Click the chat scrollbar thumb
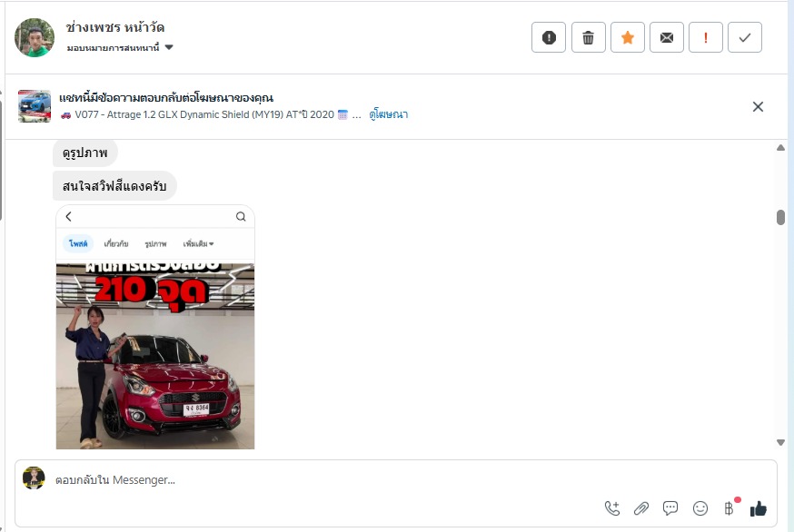Image resolution: width=794 pixels, height=532 pixels. 780,218
